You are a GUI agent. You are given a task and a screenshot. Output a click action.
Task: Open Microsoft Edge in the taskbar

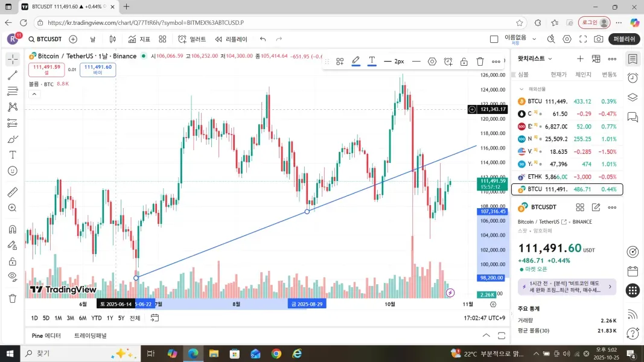click(x=193, y=354)
